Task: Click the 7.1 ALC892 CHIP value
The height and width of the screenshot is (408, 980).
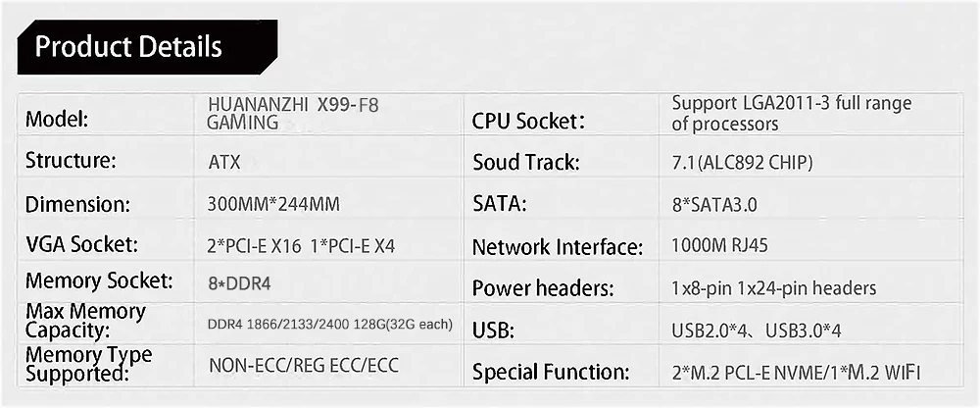Action: pos(743,163)
